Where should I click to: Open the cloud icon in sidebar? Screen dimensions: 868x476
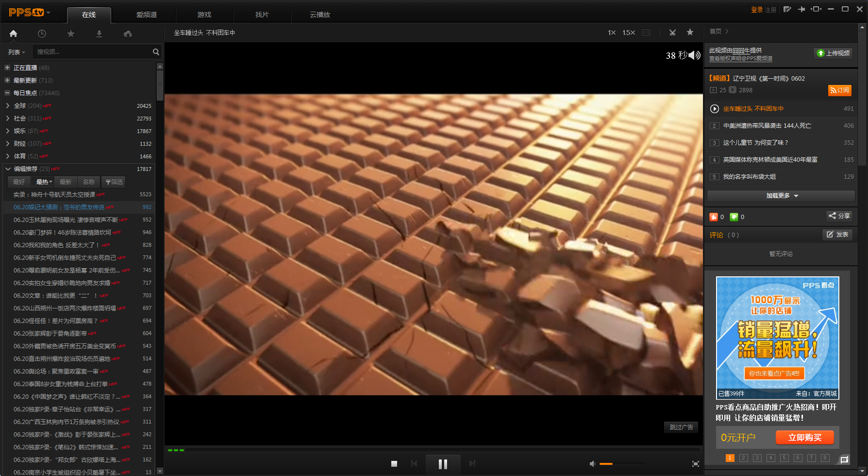coord(128,34)
